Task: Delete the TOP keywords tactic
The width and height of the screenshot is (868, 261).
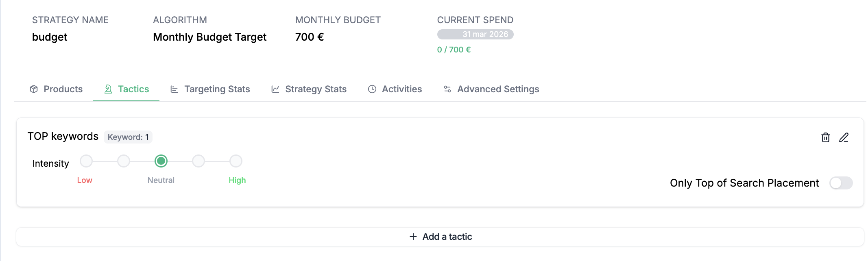Action: [x=825, y=137]
